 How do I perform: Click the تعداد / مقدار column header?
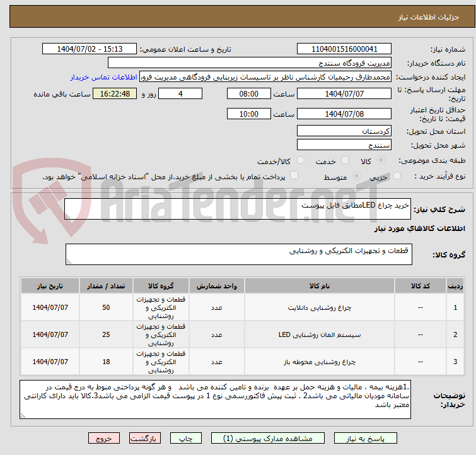[x=106, y=286]
